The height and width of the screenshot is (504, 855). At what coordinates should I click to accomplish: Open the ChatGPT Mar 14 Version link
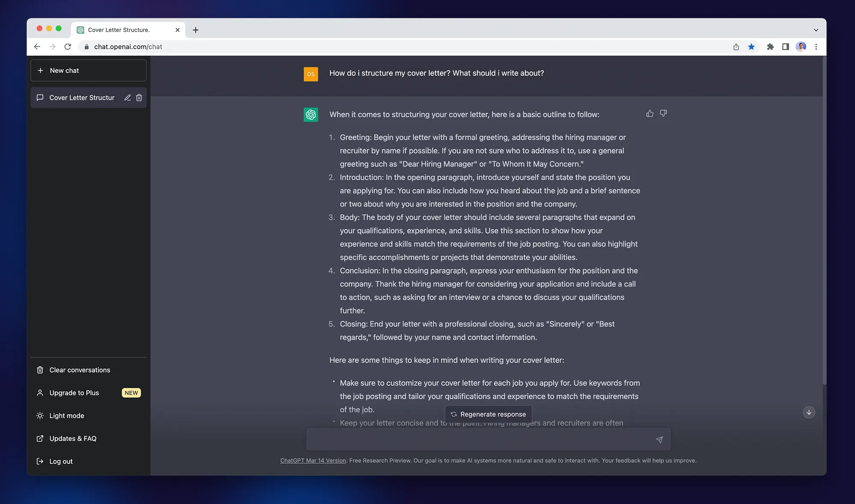click(x=313, y=460)
